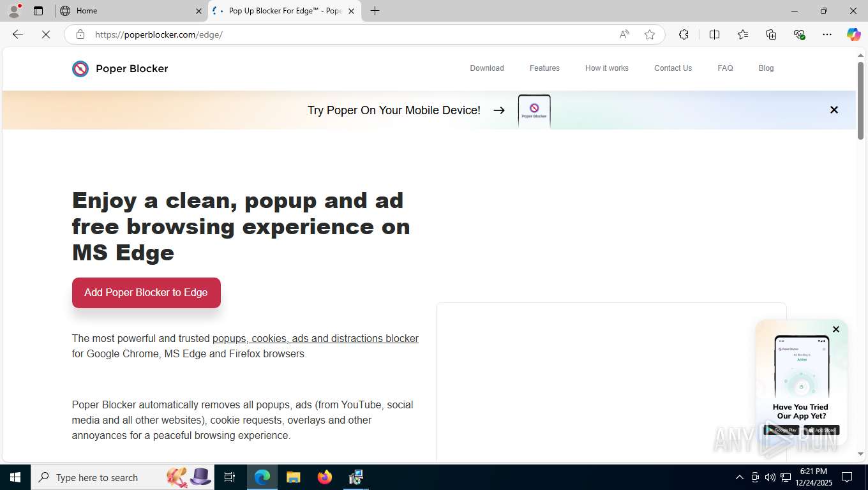Go back to the previous page
This screenshot has height=490, width=868.
tap(18, 34)
